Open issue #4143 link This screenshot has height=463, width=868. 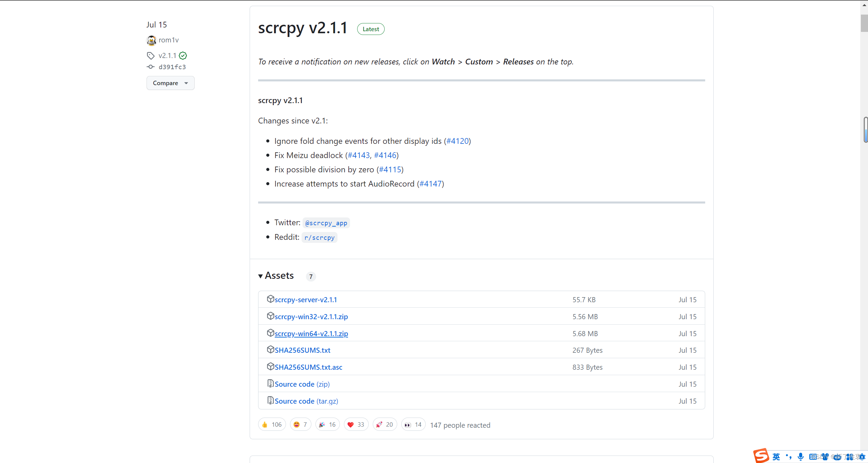(359, 155)
